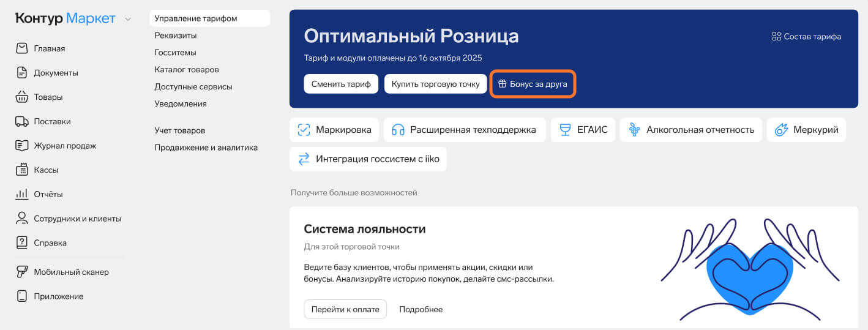This screenshot has height=330, width=868.
Task: Click Получите больше возможностей caption
Action: (354, 193)
